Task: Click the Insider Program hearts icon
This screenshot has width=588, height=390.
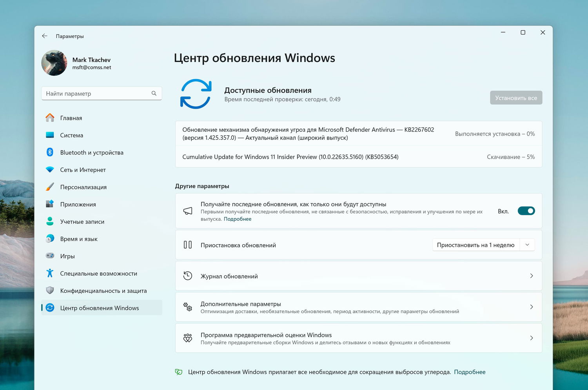Action: coord(188,338)
